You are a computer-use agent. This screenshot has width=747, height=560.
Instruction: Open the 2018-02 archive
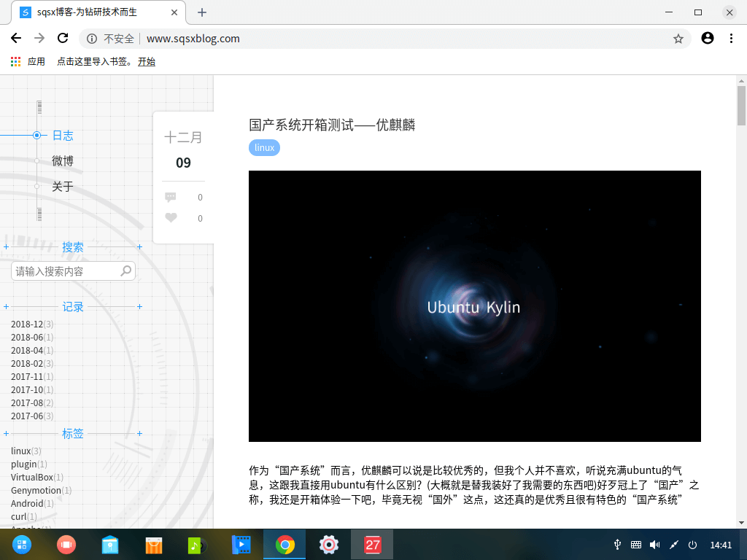point(32,363)
